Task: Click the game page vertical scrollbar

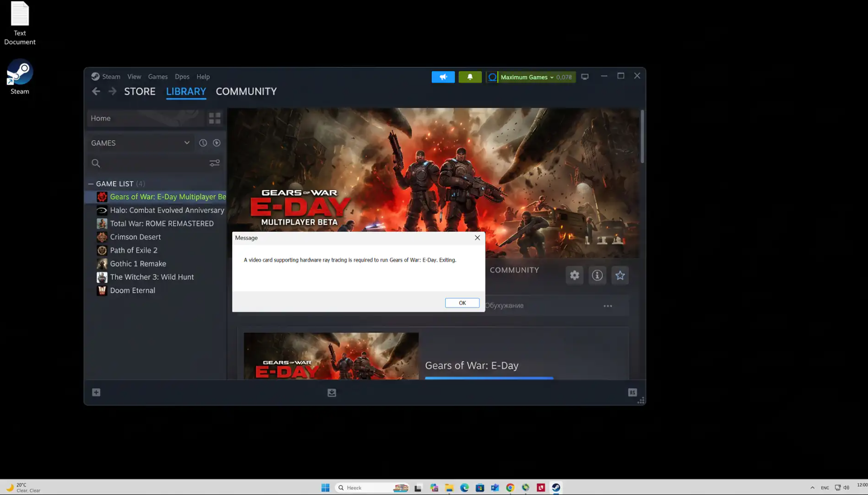Action: point(642,137)
